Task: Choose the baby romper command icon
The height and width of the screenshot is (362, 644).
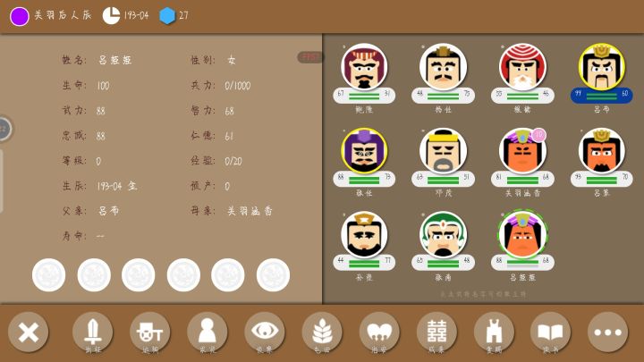Action: [494, 332]
